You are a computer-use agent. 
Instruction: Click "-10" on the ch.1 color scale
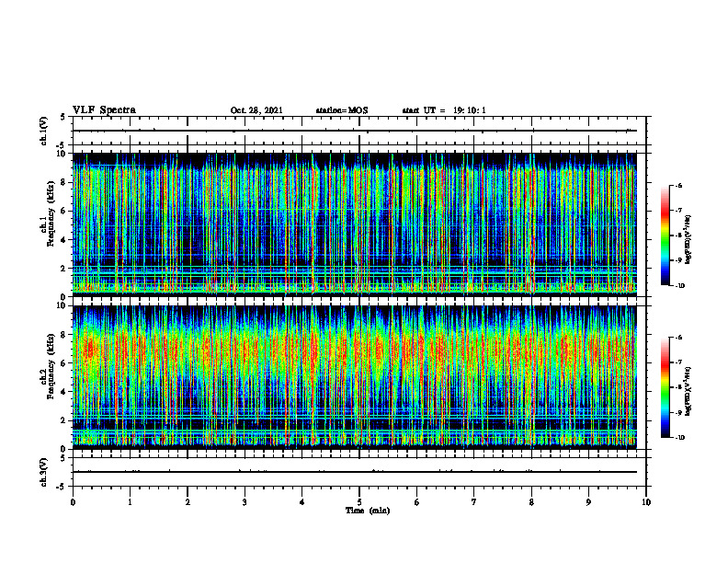pos(679,286)
